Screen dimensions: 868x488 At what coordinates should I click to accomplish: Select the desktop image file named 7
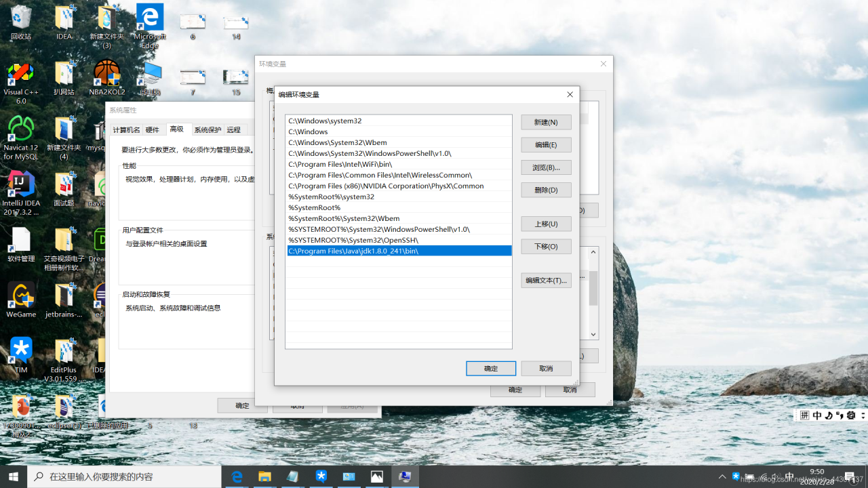[x=193, y=81]
